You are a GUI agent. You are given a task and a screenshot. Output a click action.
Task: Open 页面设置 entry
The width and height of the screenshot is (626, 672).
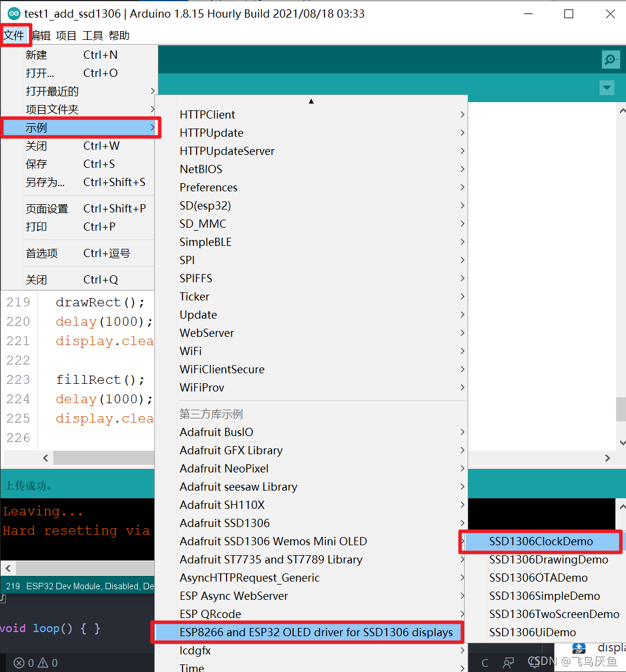[79, 209]
